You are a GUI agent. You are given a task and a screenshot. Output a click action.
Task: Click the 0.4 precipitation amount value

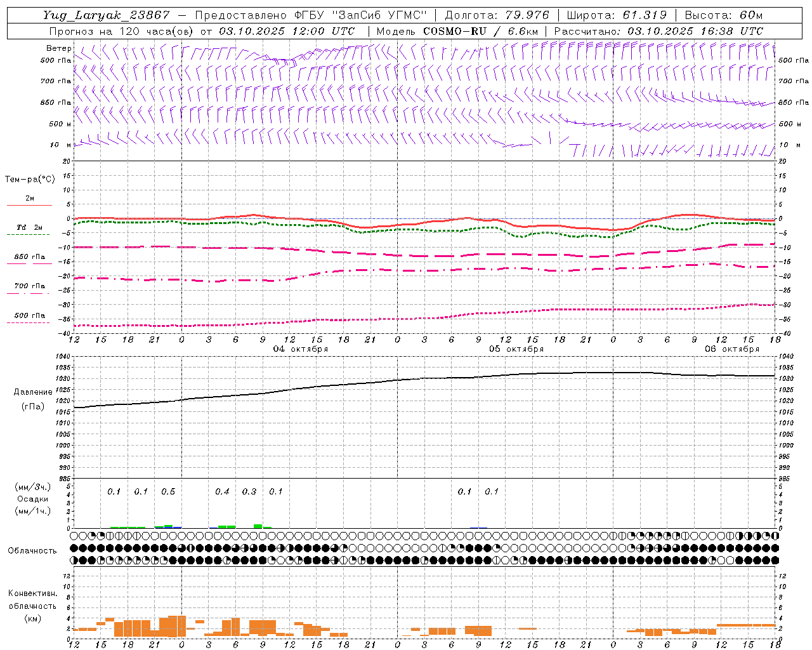click(222, 492)
